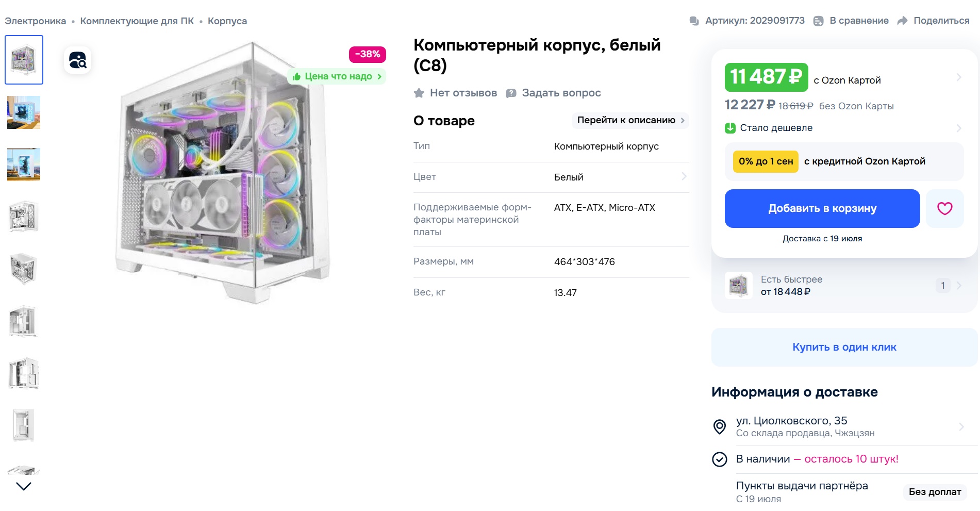
Task: Click the share arrow icon
Action: click(x=902, y=21)
